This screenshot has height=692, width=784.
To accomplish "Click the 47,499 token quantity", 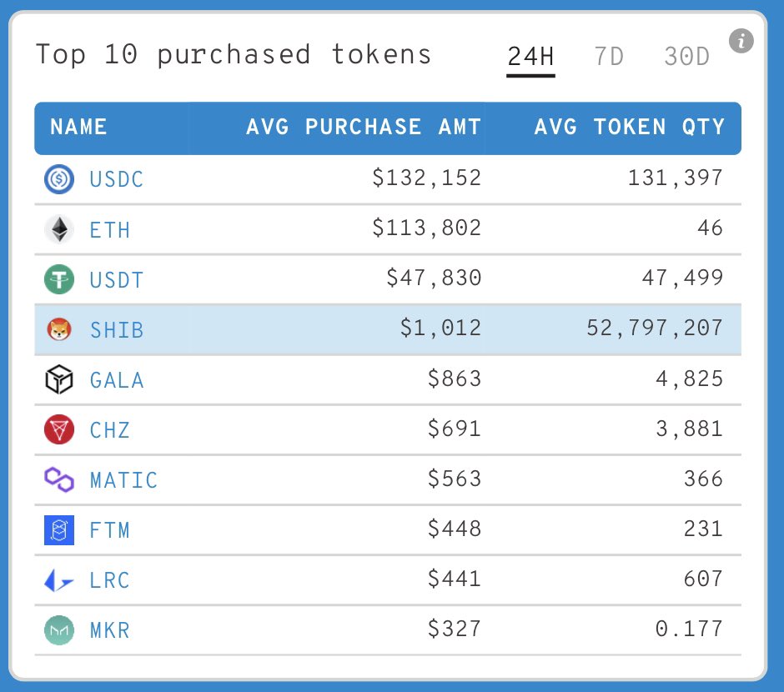I will (682, 278).
